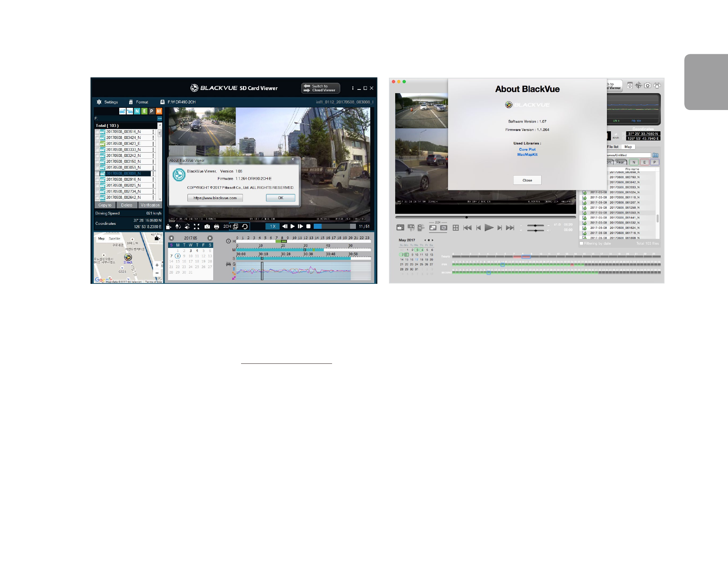Click the Delete button
This screenshot has height=582, width=728.
click(x=127, y=205)
